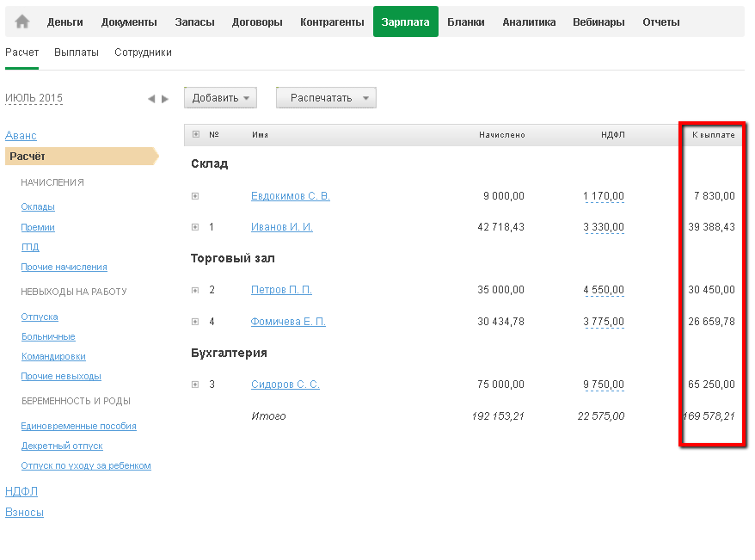Expand the Петров П. П. row
Viewport: 755px width, 560px height.
click(x=195, y=290)
